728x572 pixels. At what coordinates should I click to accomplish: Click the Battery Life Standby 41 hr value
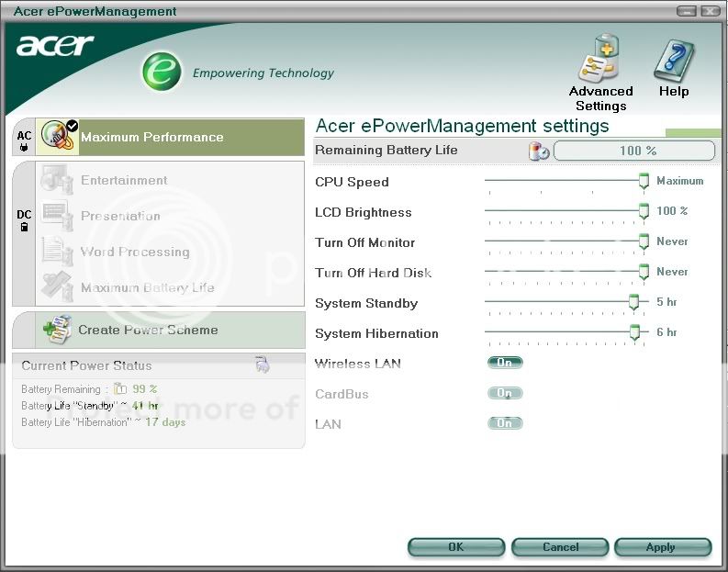click(x=145, y=405)
